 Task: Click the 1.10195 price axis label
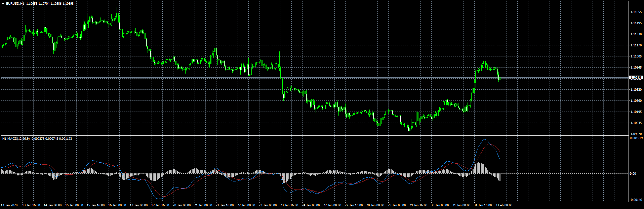pyautogui.click(x=636, y=112)
